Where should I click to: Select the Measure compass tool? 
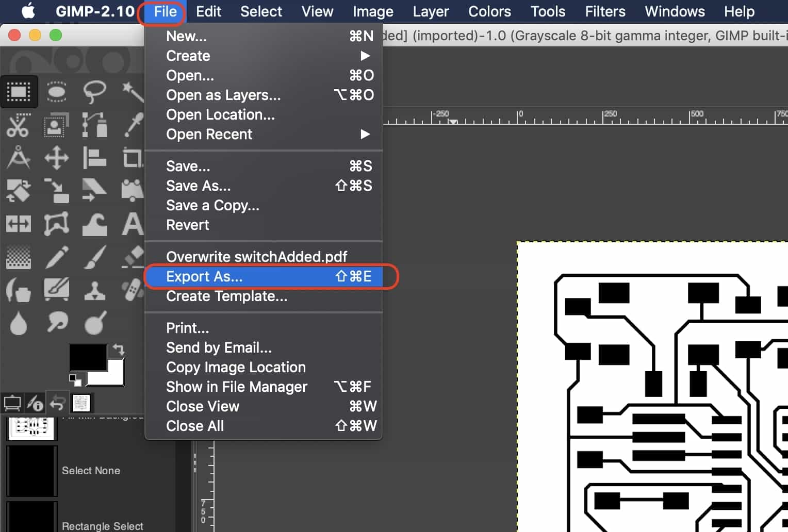point(19,158)
